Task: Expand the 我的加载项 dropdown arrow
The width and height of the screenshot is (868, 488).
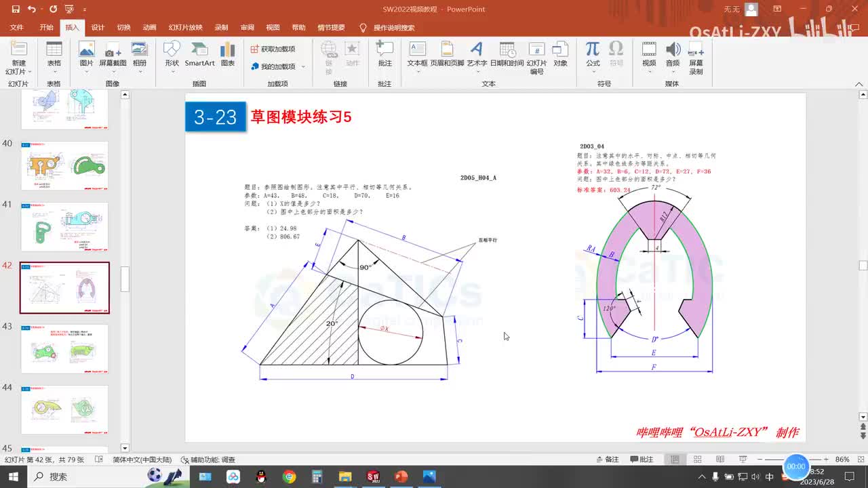Action: [303, 66]
